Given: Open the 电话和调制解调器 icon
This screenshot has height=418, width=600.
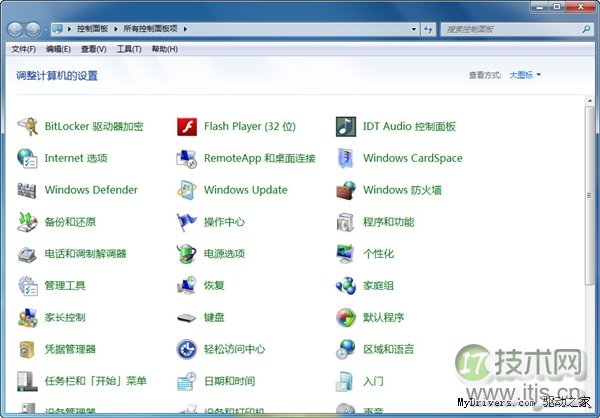Looking at the screenshot, I should click(x=28, y=253).
